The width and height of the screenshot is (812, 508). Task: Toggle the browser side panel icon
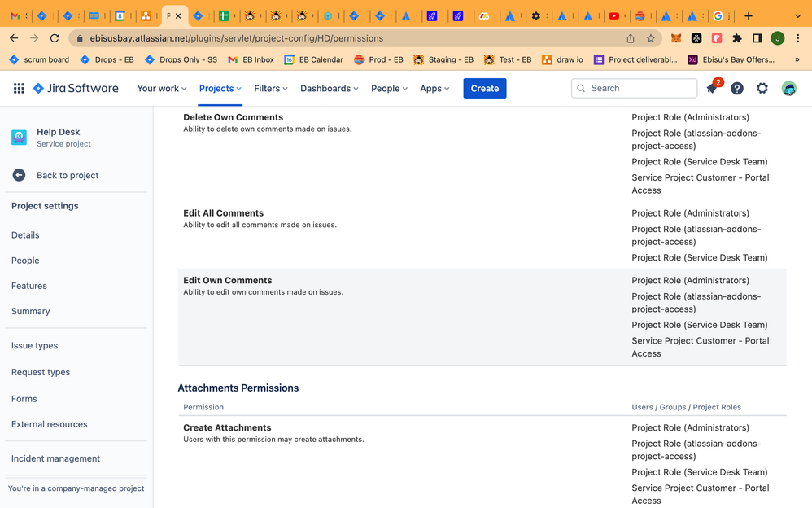click(757, 38)
